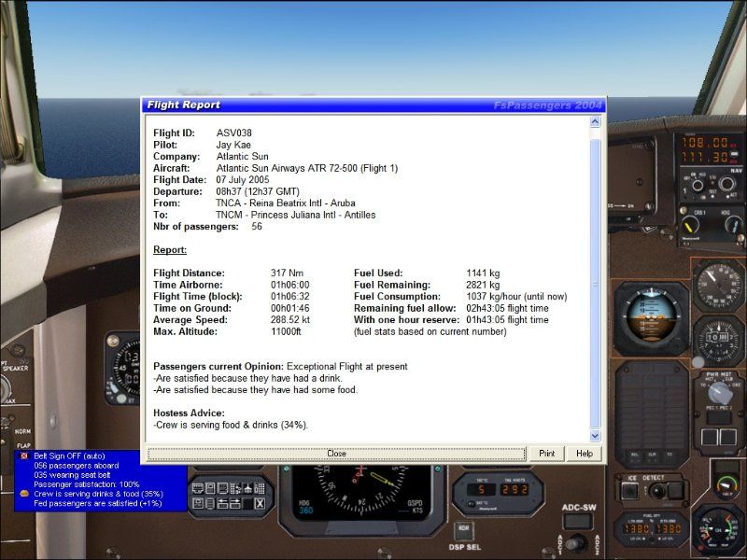
Task: Click the HDG knob on the NAV panel
Action: [735, 225]
